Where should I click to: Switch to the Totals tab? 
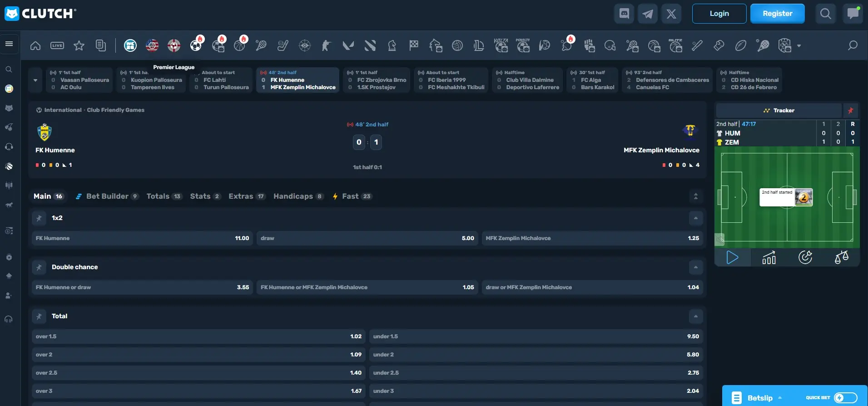pos(164,196)
